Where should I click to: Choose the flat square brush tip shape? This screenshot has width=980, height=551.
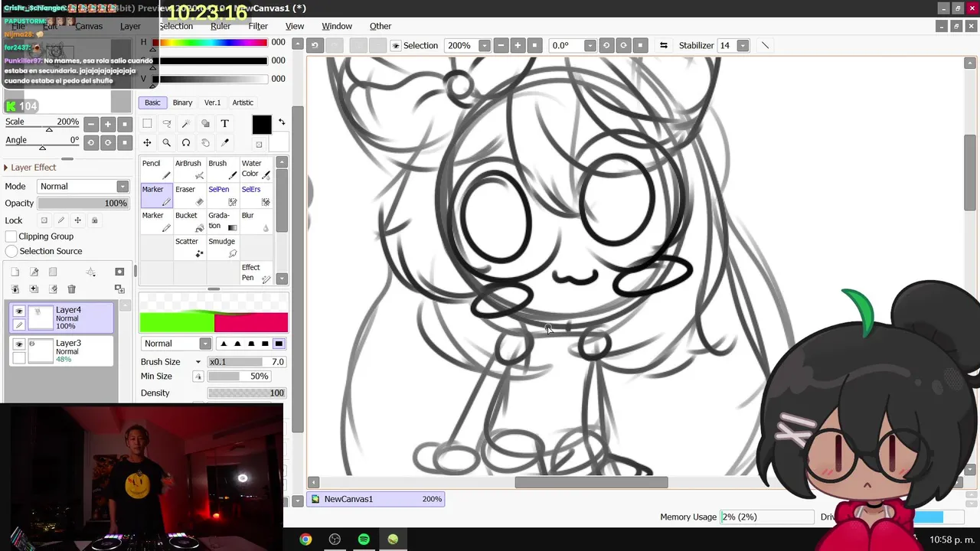(279, 344)
